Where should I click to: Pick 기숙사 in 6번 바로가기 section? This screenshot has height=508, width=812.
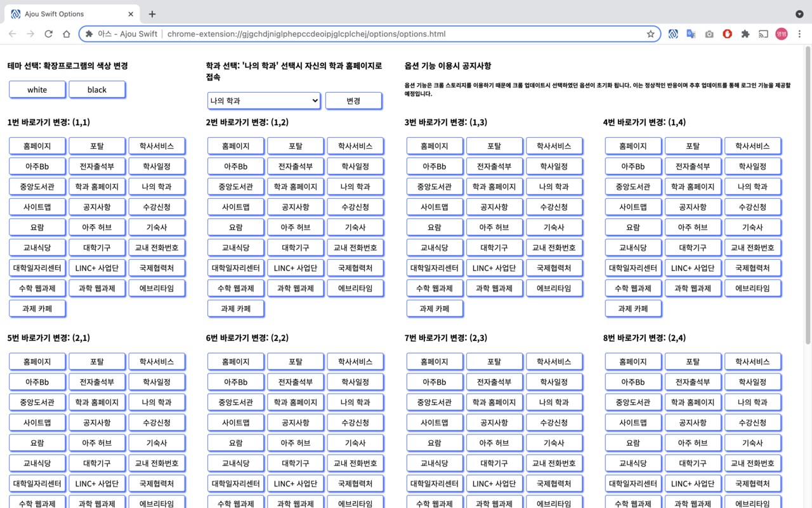pyautogui.click(x=355, y=443)
